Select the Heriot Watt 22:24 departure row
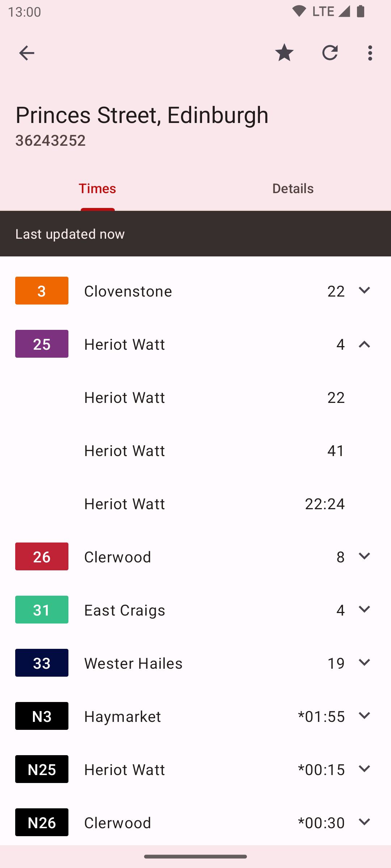This screenshot has height=868, width=391. click(x=195, y=503)
